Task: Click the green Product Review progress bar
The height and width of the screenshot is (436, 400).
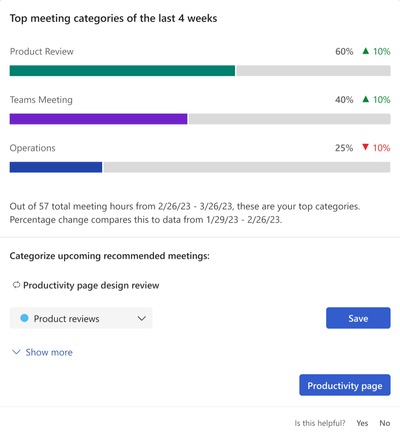Action: [x=122, y=71]
